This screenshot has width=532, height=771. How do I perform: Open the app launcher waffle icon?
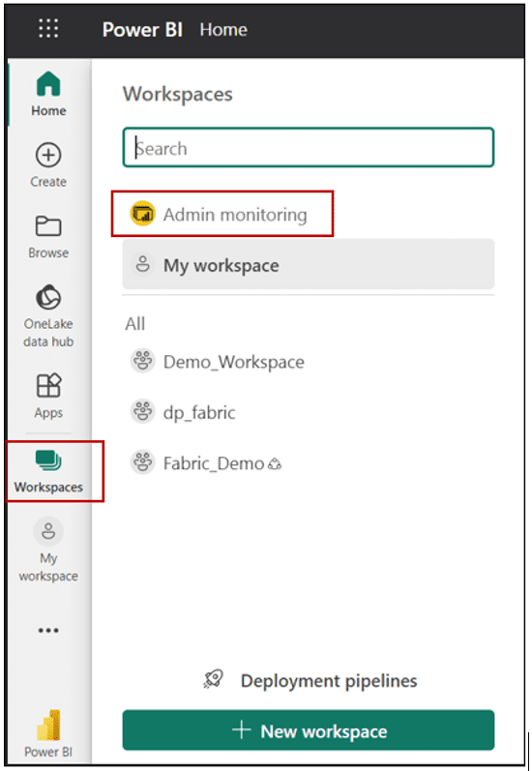(48, 28)
